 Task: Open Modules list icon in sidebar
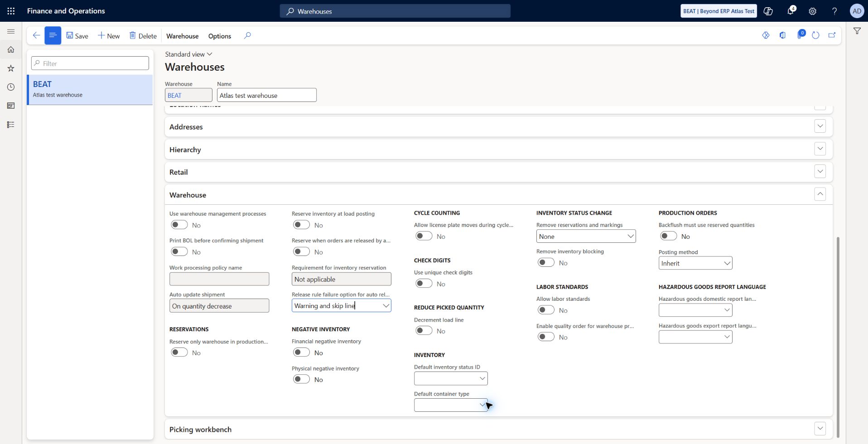coord(11,125)
